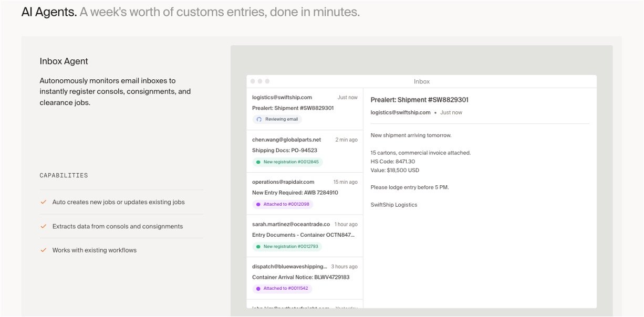Click the Inbox window title

[x=421, y=81]
